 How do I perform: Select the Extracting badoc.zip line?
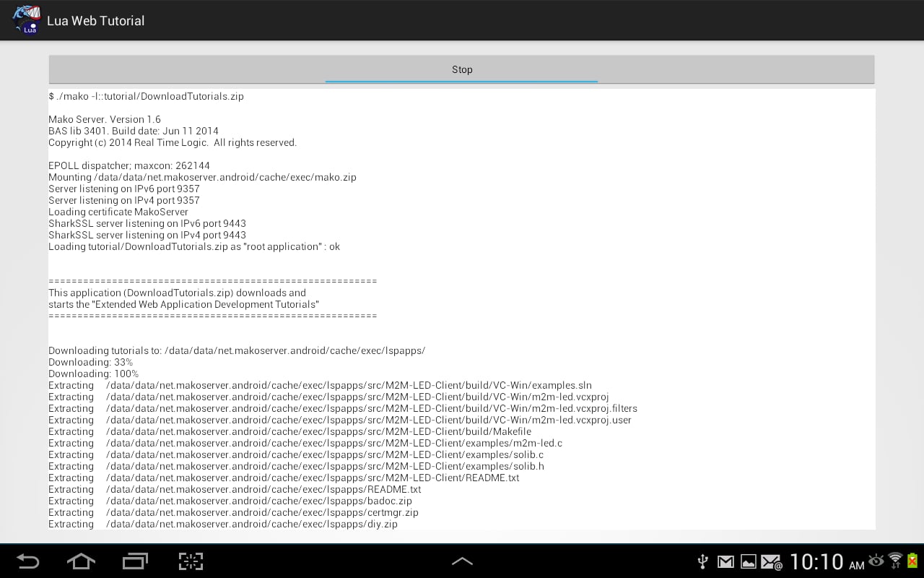(x=230, y=501)
